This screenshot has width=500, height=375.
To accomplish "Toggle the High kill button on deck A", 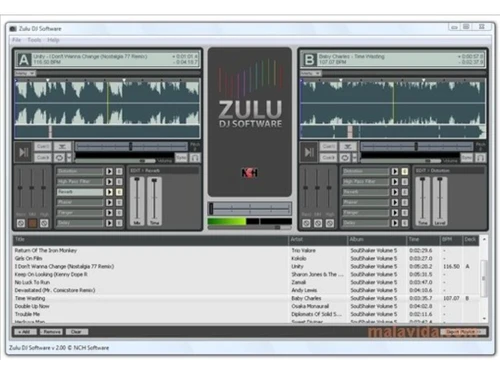I will pos(44,223).
